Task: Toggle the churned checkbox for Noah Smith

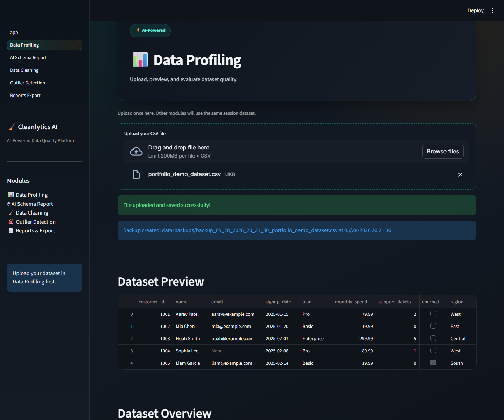Action: 433,338
